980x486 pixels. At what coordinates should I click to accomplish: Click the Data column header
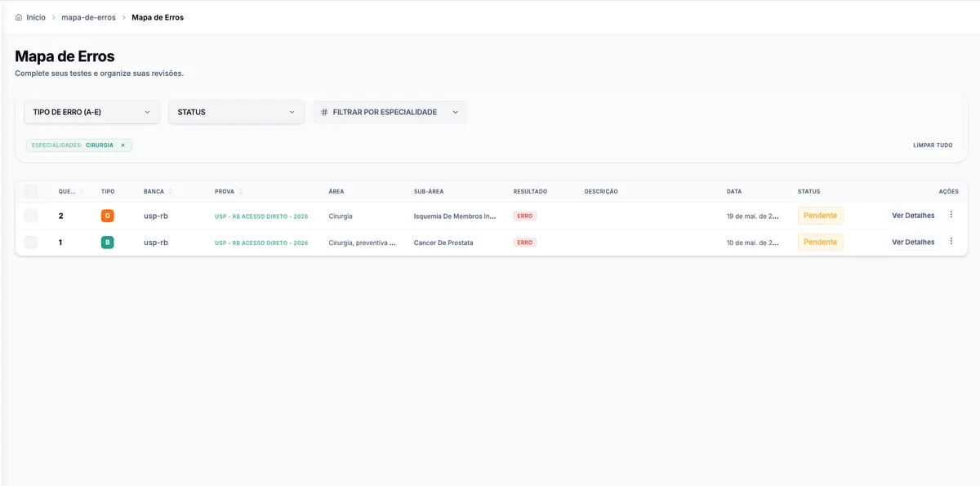coord(734,191)
